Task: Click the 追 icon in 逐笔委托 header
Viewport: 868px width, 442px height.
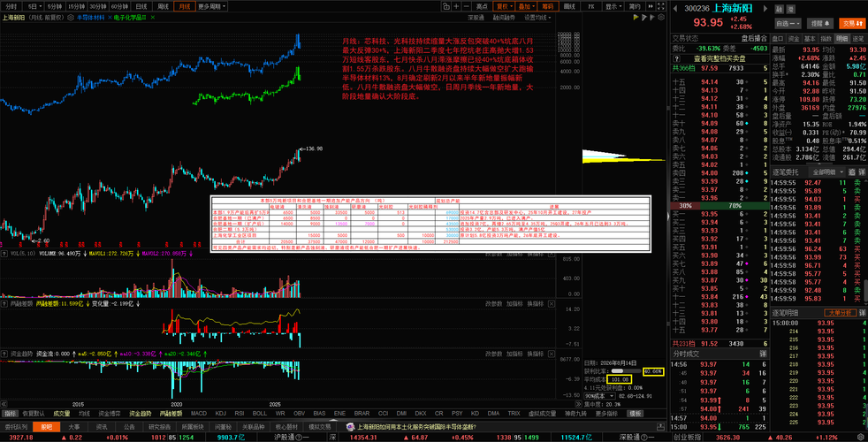Action: coord(851,172)
